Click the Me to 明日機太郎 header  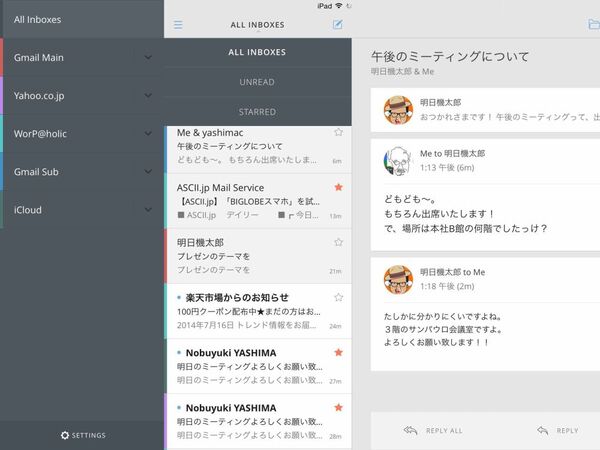pyautogui.click(x=452, y=153)
